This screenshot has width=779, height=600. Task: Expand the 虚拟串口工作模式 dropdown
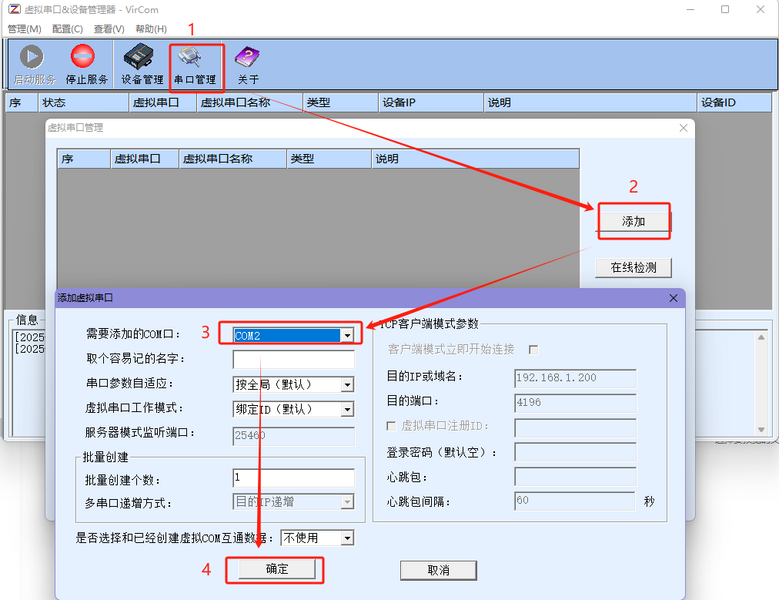(347, 409)
